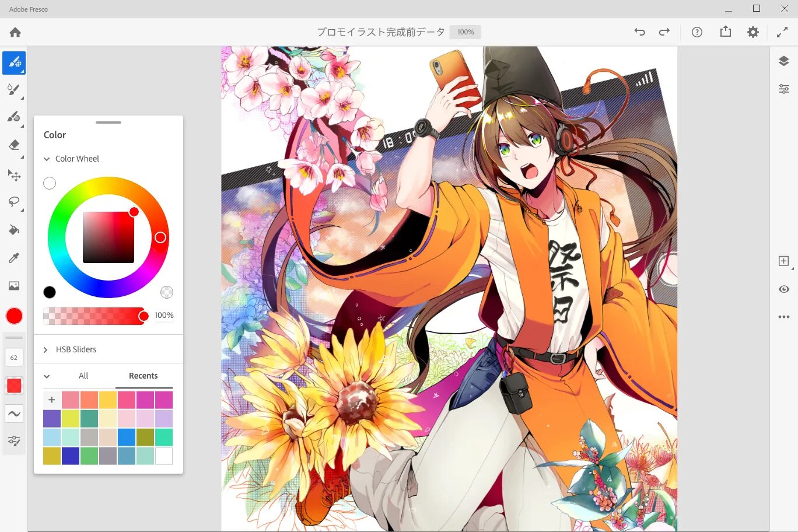
Task: Click the color panel drag handle
Action: (108, 123)
